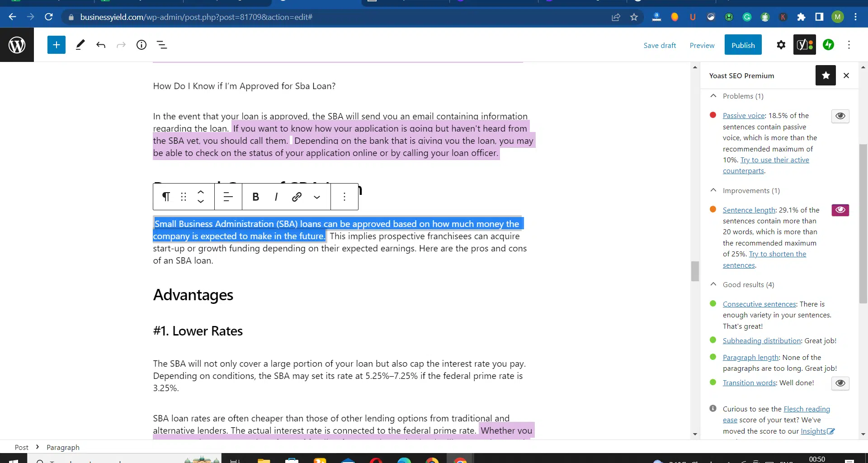The width and height of the screenshot is (868, 463).
Task: Open the settings gear panel
Action: point(781,45)
